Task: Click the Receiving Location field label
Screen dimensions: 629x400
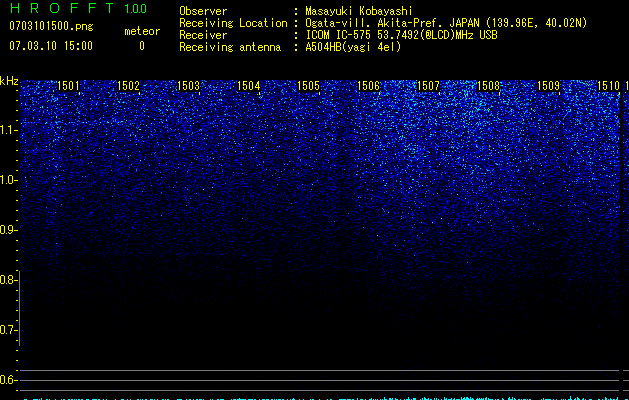Action: 233,23
